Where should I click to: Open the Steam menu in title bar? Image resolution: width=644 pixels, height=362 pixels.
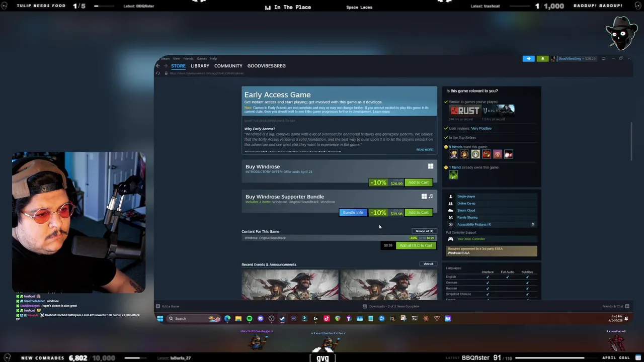(166, 58)
